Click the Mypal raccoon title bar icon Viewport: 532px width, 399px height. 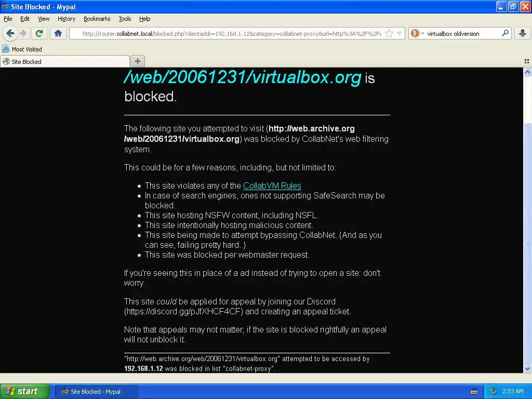5,6
